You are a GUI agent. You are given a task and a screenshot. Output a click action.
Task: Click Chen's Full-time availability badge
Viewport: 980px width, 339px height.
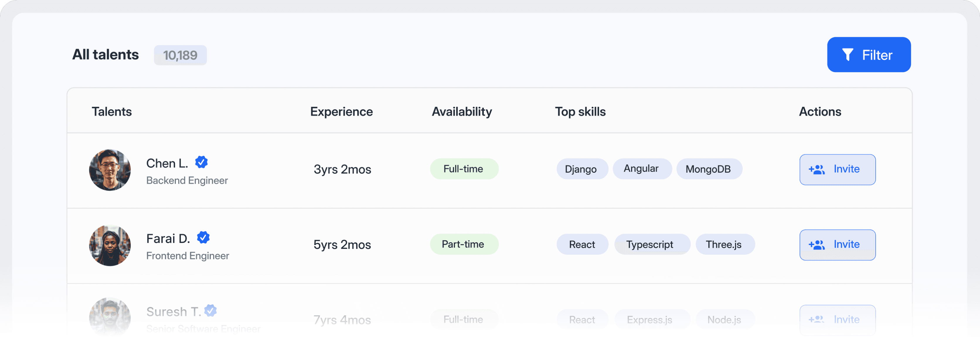coord(463,169)
